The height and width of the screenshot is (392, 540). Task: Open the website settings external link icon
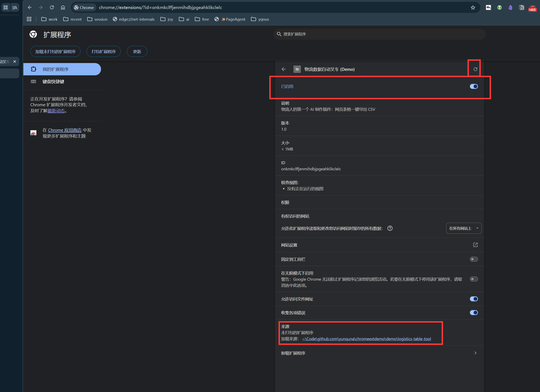475,245
